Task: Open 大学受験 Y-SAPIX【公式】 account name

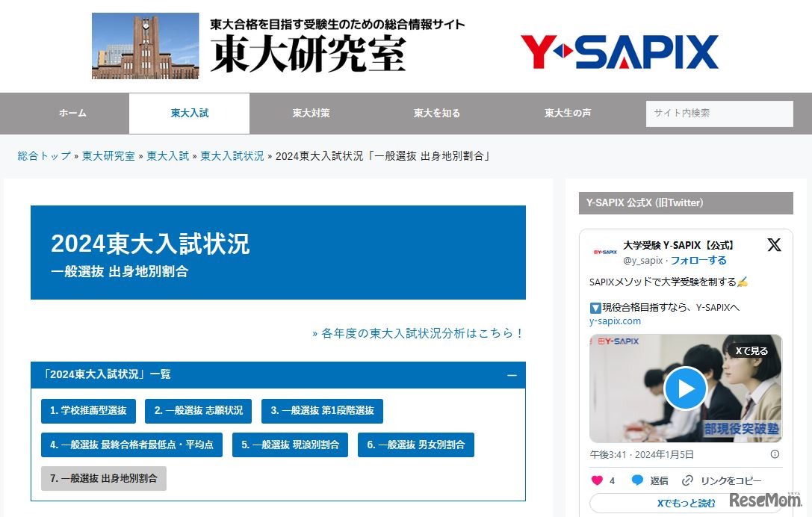Action: (678, 246)
